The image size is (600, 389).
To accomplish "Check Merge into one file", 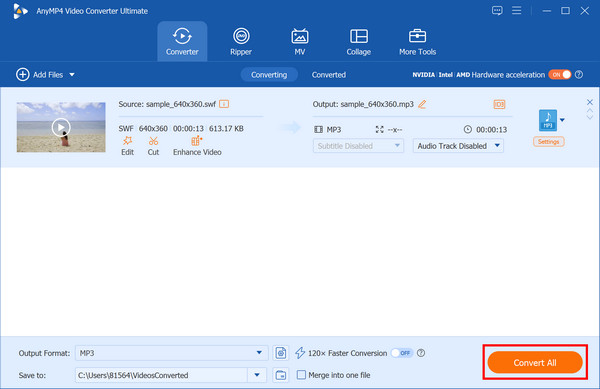I will tap(302, 375).
